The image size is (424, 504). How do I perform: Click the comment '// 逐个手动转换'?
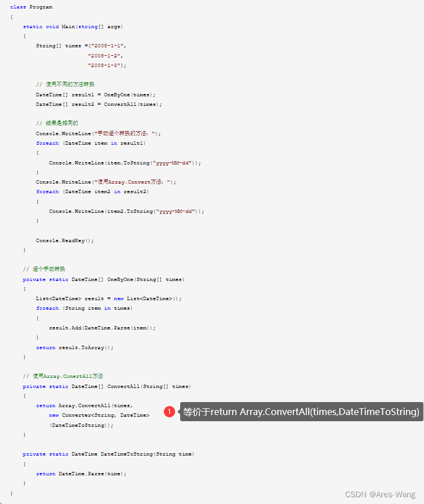tap(44, 269)
